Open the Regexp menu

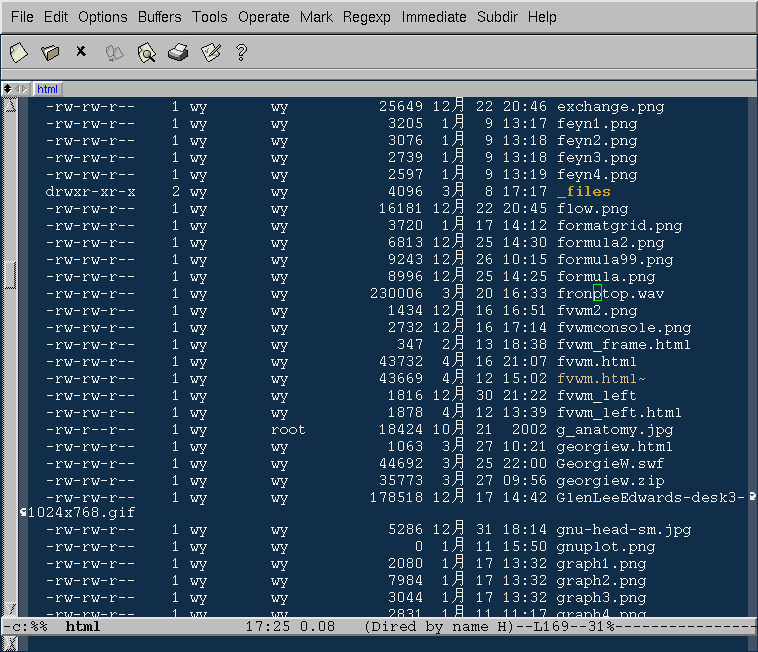(367, 17)
